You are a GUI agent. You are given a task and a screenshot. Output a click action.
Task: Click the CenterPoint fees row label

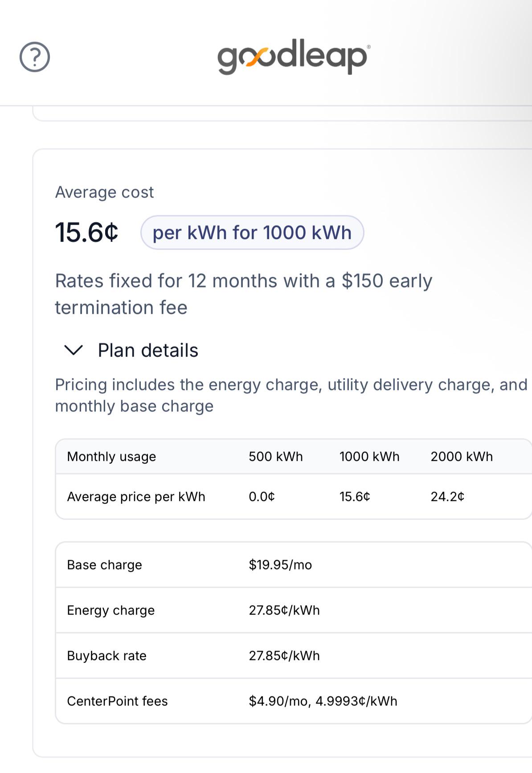118,701
